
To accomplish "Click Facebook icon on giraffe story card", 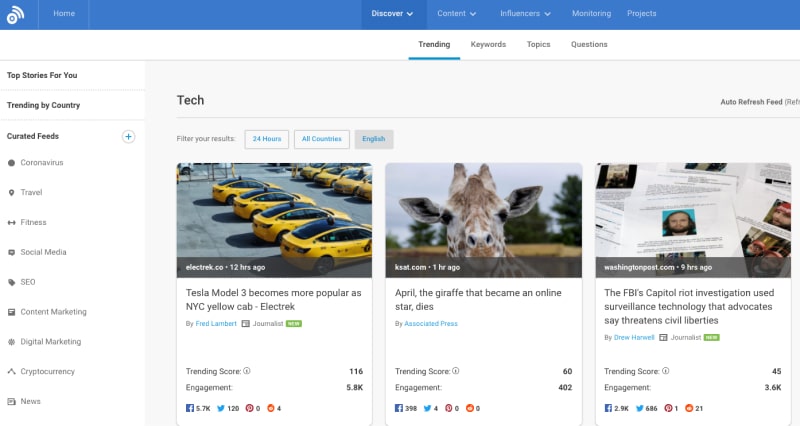I will coord(399,408).
